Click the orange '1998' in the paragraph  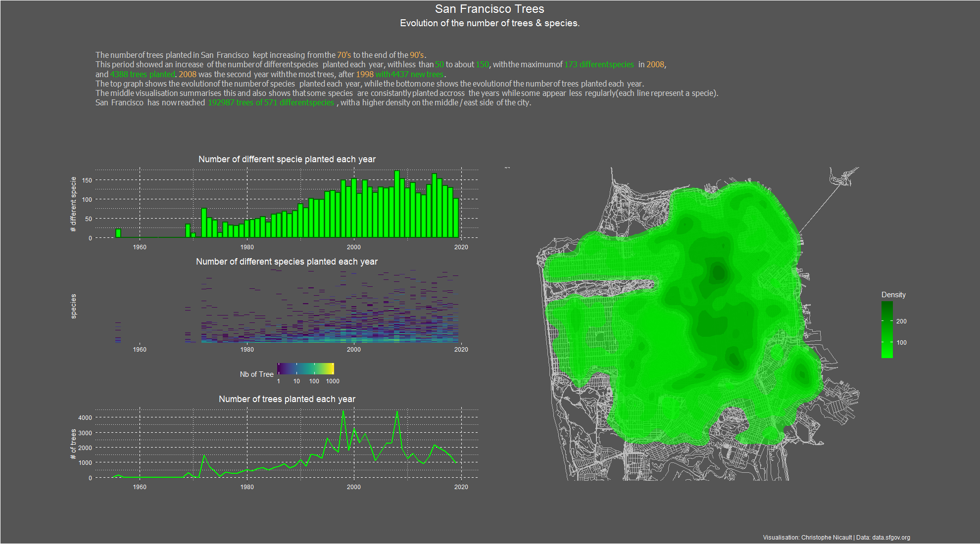point(365,74)
